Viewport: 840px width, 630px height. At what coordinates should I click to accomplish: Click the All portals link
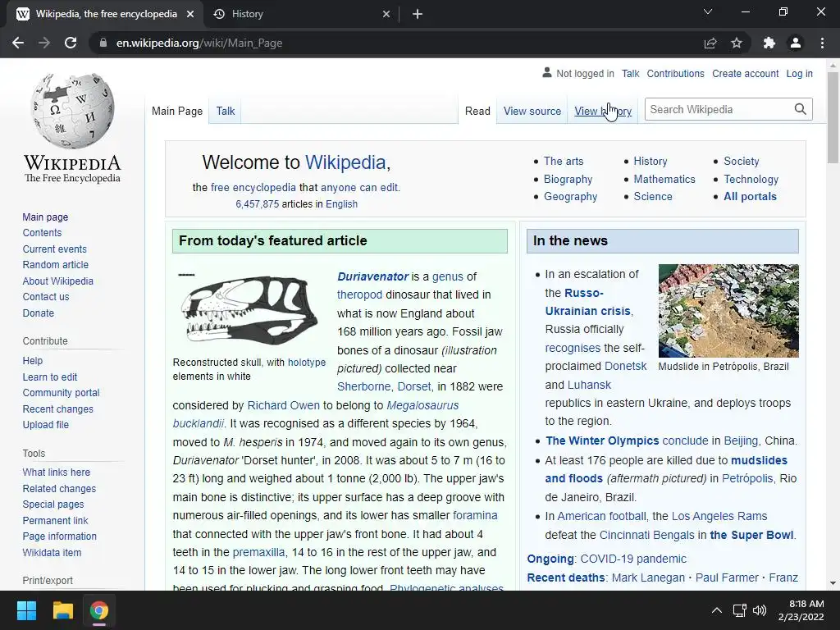tap(750, 196)
